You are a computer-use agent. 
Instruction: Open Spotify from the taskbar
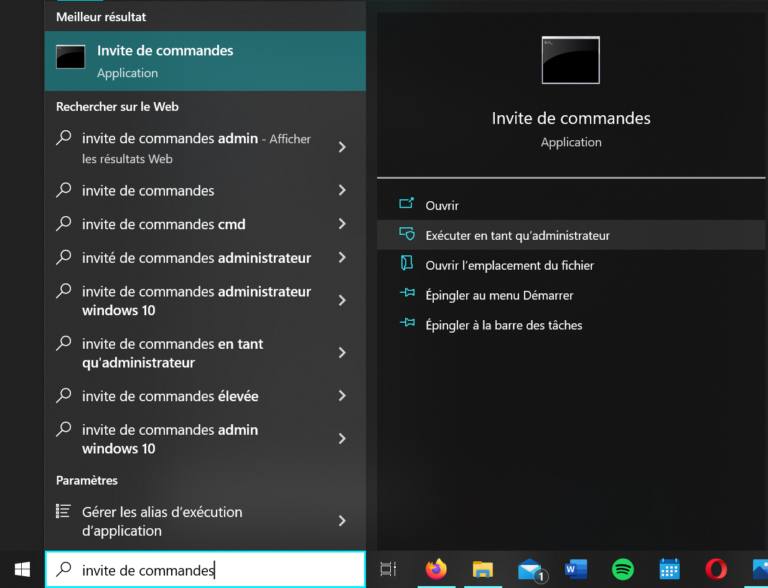623,570
